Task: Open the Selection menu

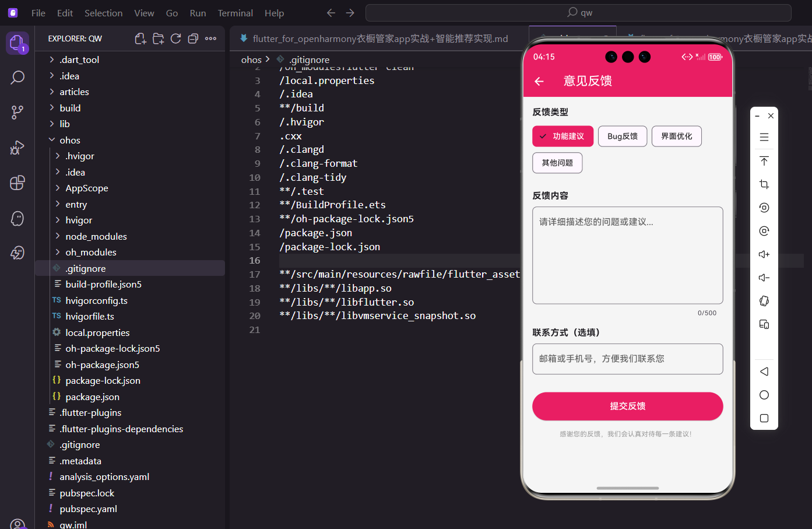Action: point(104,13)
